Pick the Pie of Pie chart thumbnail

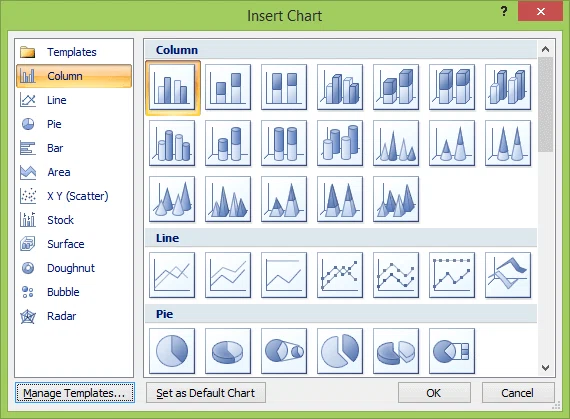284,351
